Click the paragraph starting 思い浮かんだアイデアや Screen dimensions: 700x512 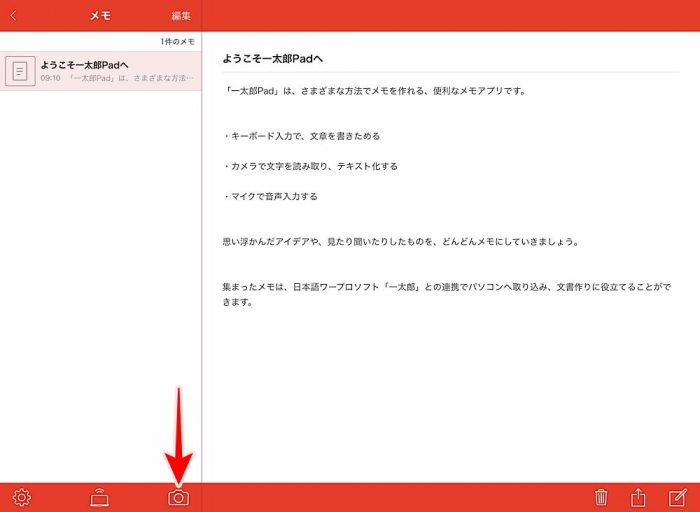(400, 242)
